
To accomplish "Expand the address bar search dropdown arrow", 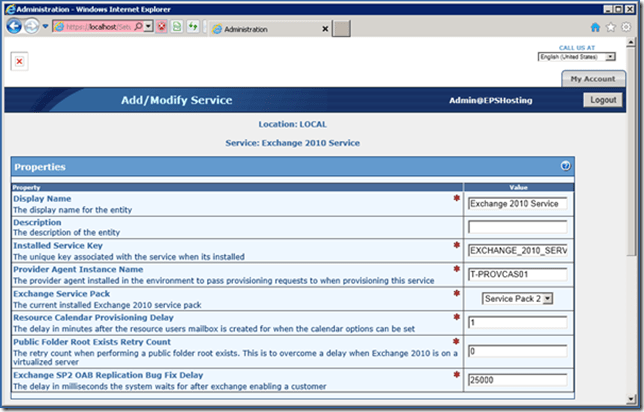I will 150,28.
